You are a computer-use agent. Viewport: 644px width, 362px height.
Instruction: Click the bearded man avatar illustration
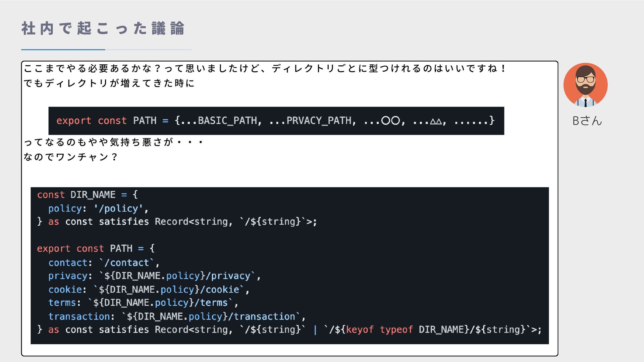pyautogui.click(x=585, y=85)
